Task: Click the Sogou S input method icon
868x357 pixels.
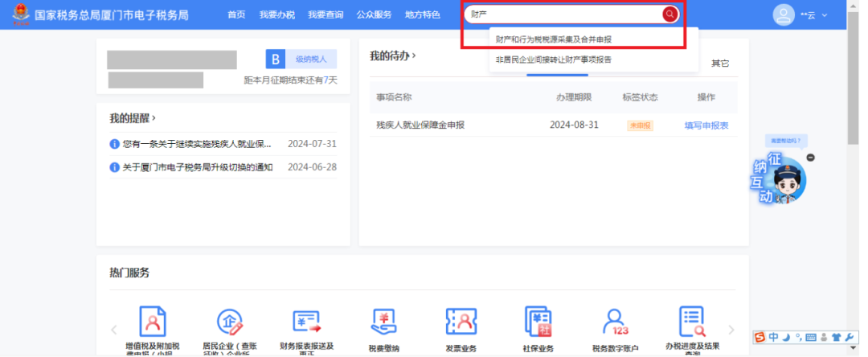Action: [760, 337]
